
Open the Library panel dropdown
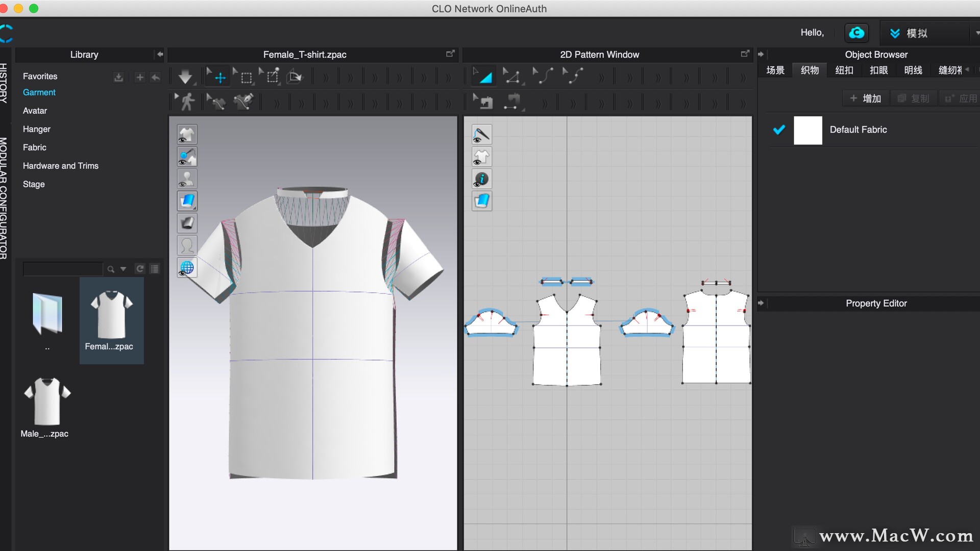(x=160, y=55)
